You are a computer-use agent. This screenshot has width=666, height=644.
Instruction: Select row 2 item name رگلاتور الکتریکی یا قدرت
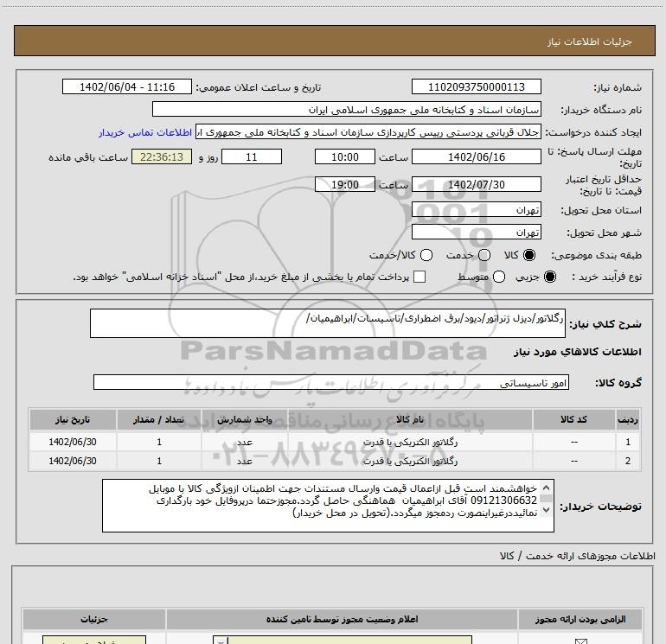[x=410, y=461]
